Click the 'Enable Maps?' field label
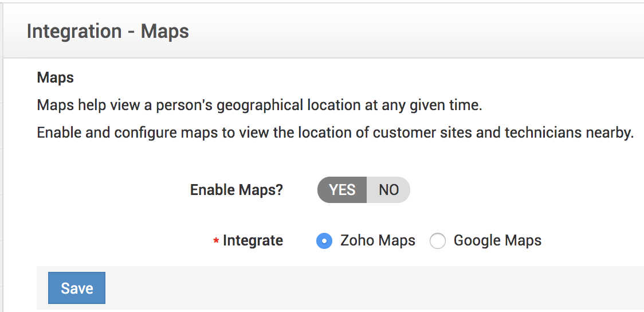Image resolution: width=644 pixels, height=312 pixels. 237,190
